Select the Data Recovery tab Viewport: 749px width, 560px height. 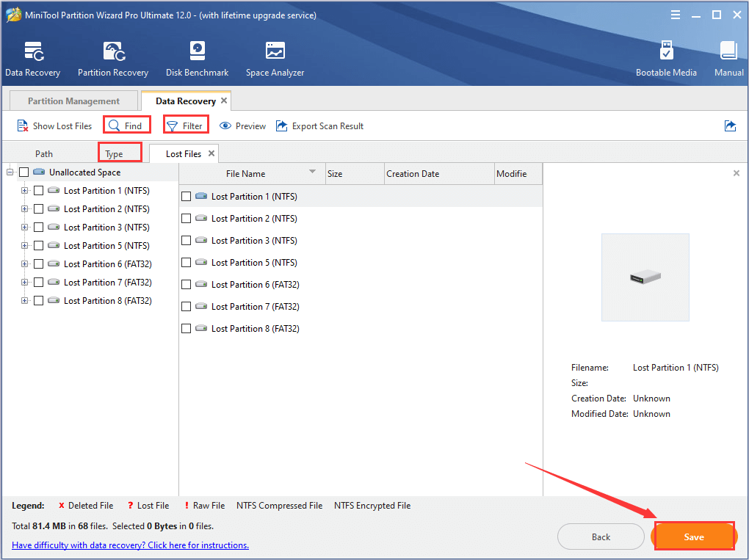click(186, 101)
